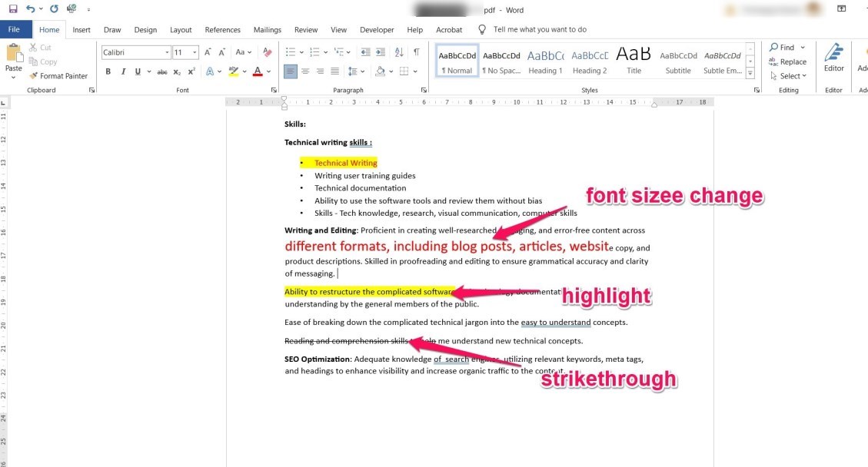
Task: Switch to the Insert ribbon tab
Action: pyautogui.click(x=81, y=30)
